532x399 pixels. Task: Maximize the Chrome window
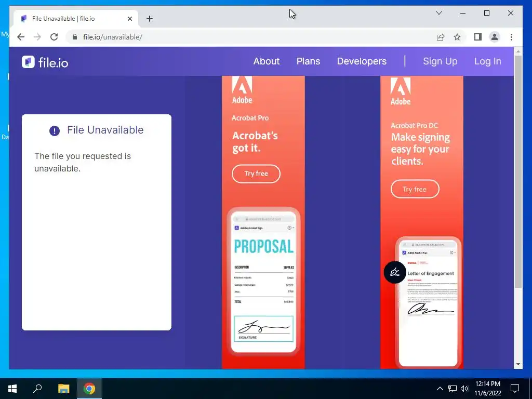click(486, 13)
